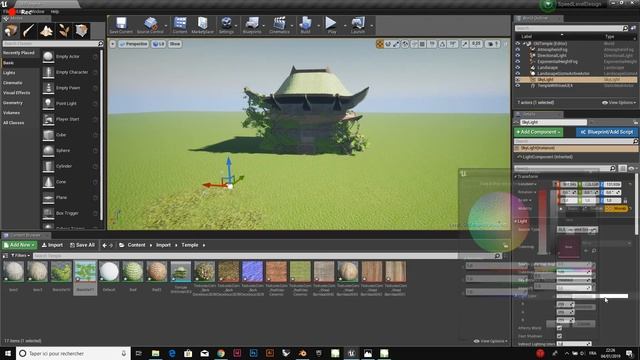Toggle visibility of AtmosphericFog actor

coord(518,49)
